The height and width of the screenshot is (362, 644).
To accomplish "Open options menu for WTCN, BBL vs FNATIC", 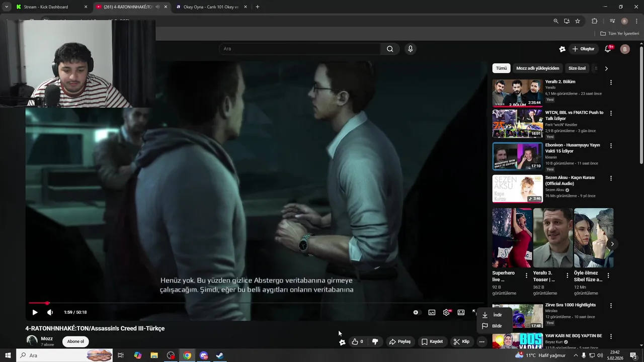I will pyautogui.click(x=611, y=114).
